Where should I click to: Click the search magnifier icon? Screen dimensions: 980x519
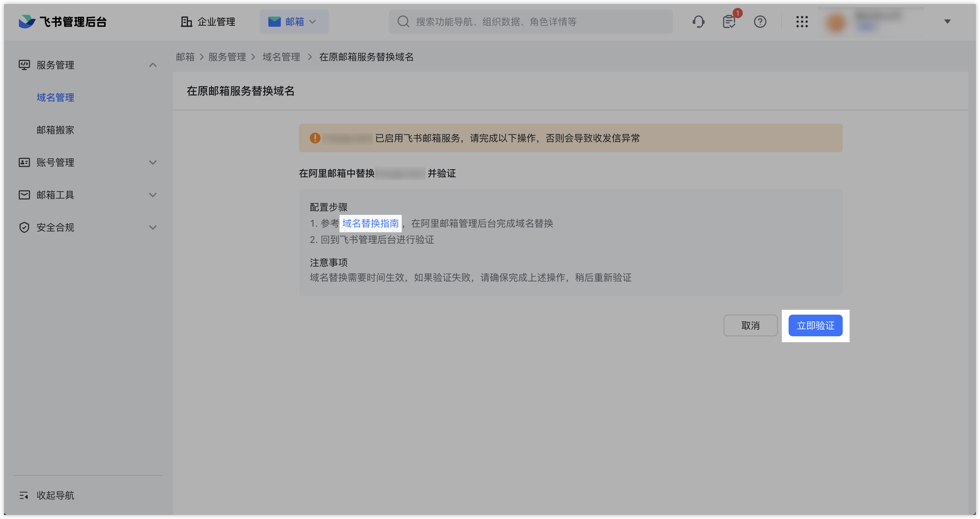coord(403,22)
